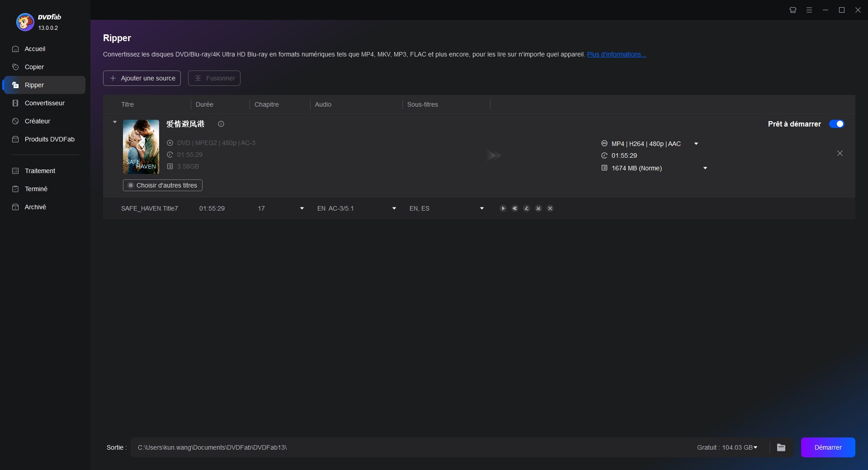This screenshot has width=868, height=470.
Task: Open the Archivé list
Action: 44,207
